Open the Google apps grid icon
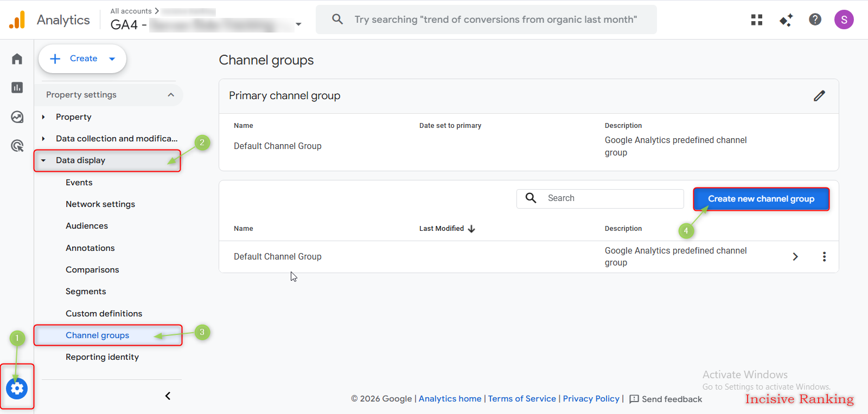This screenshot has height=414, width=868. tap(757, 20)
